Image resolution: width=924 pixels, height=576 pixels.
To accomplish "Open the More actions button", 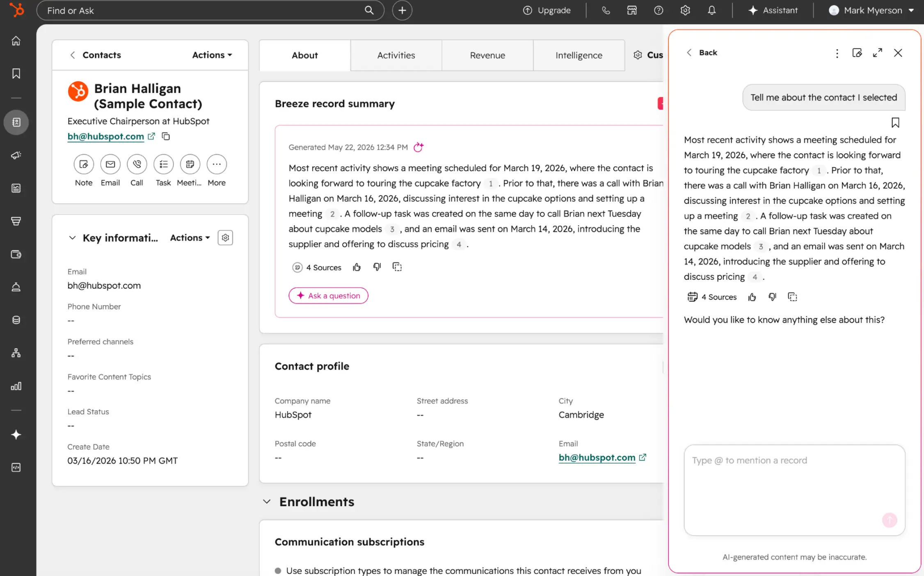I will [217, 164].
